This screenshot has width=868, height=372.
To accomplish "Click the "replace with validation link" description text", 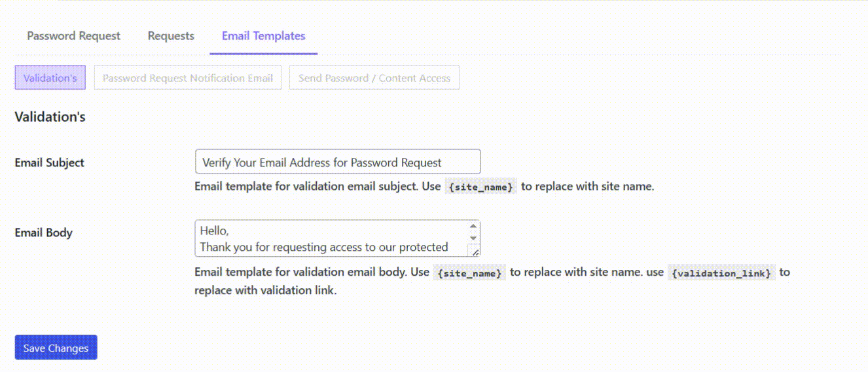I will (x=265, y=290).
